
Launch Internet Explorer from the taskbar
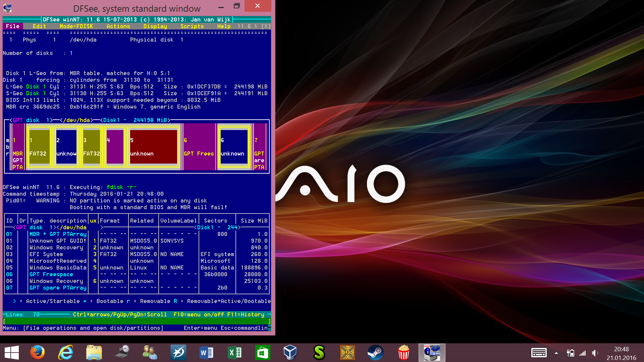66,353
